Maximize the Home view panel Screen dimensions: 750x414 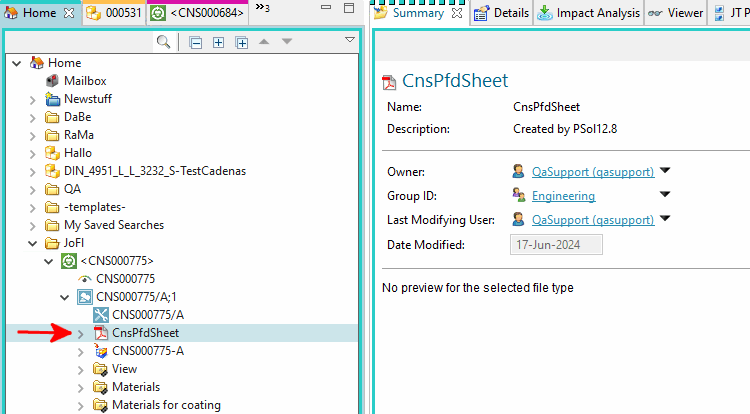[349, 8]
